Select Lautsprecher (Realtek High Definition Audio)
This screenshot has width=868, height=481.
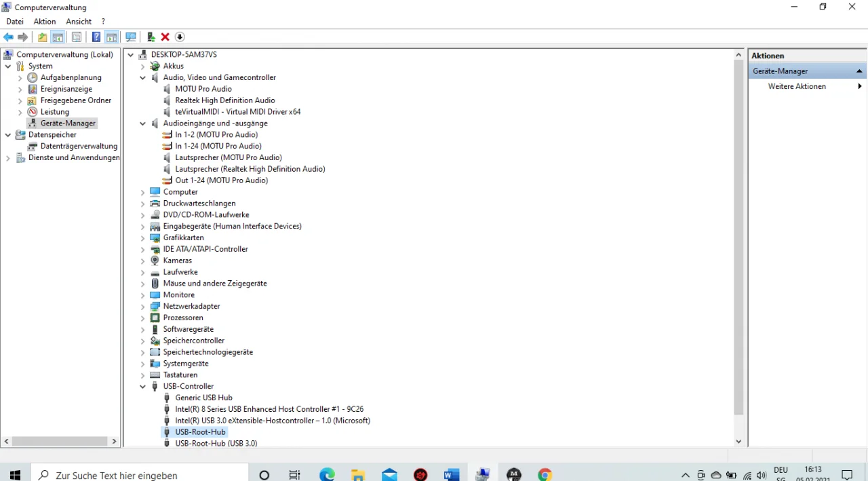[250, 169]
